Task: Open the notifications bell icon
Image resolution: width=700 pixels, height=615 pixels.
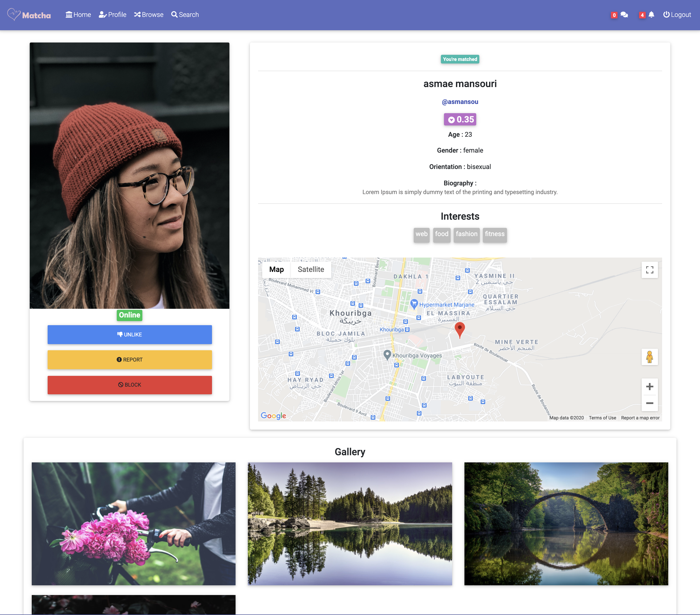Action: point(651,15)
